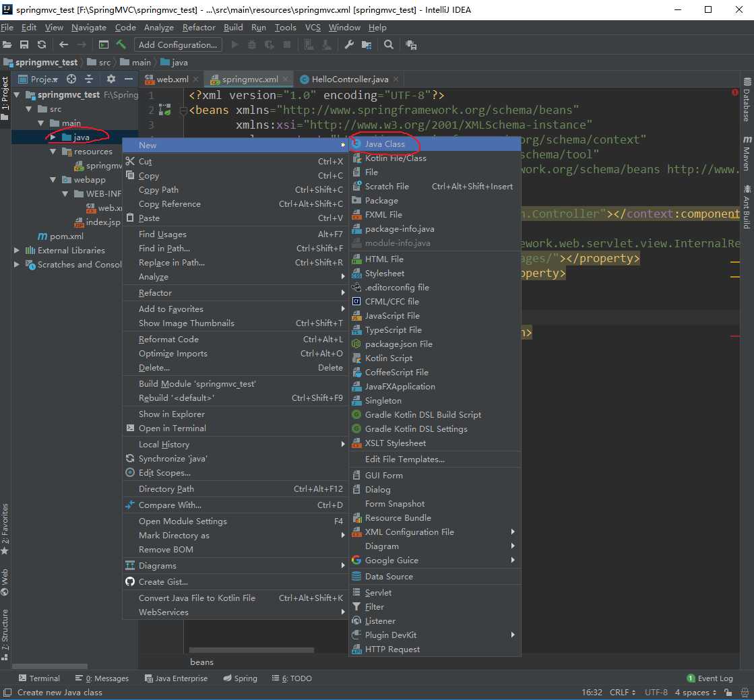754x700 pixels.
Task: Click the 4 spaces indent selector
Action: [x=696, y=693]
